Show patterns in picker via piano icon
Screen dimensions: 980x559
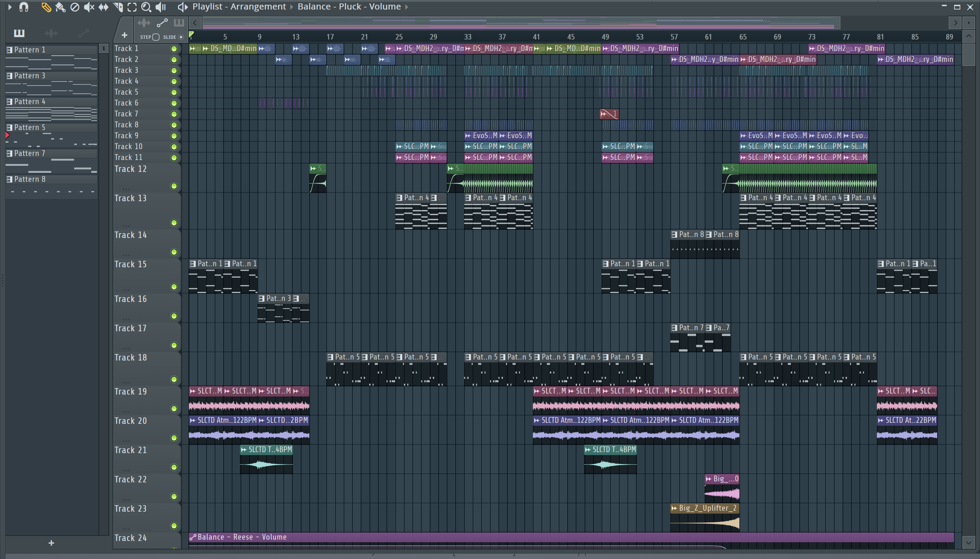(19, 33)
